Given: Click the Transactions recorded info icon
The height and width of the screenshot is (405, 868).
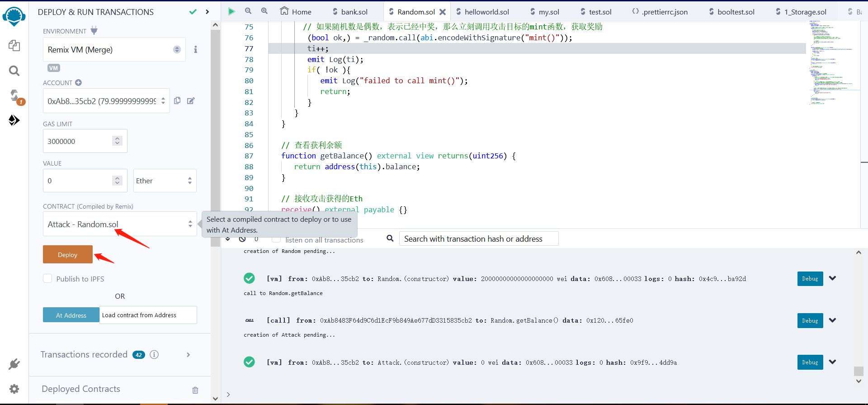Looking at the screenshot, I should click(x=154, y=355).
